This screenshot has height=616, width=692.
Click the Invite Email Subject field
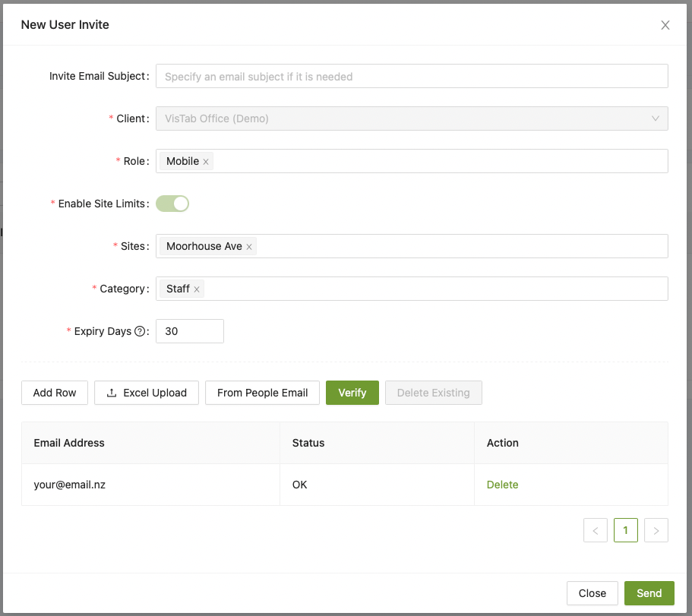pyautogui.click(x=411, y=76)
